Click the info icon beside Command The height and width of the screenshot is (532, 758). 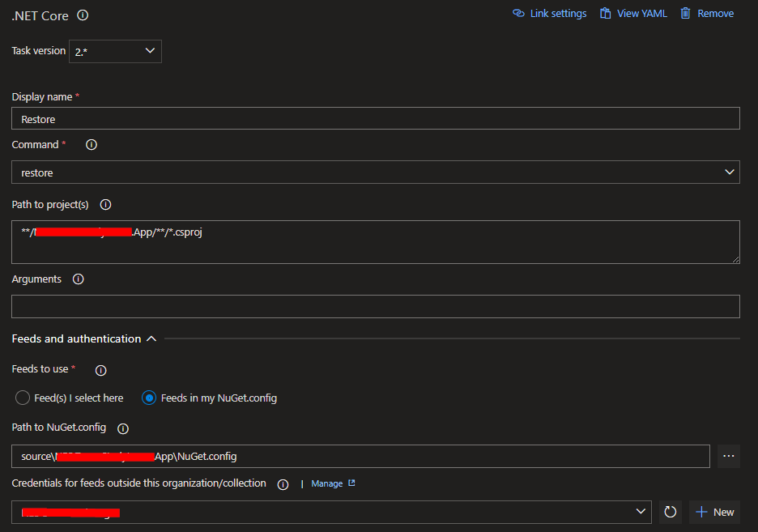(91, 145)
